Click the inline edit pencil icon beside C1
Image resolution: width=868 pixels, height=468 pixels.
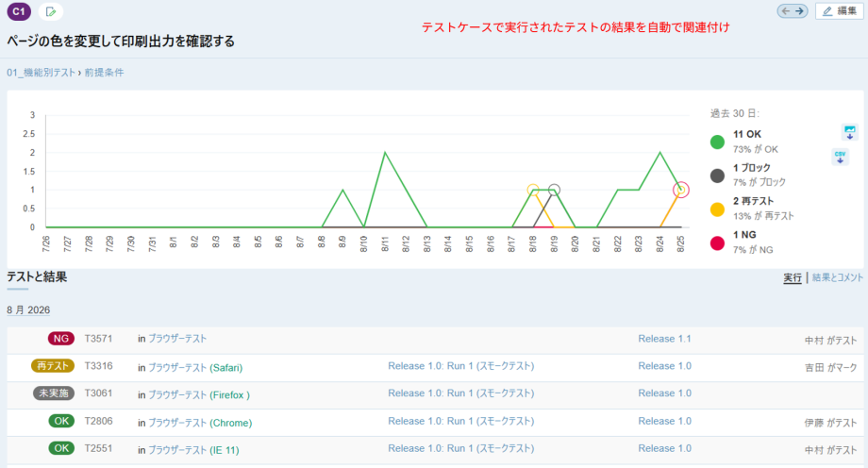tap(50, 11)
